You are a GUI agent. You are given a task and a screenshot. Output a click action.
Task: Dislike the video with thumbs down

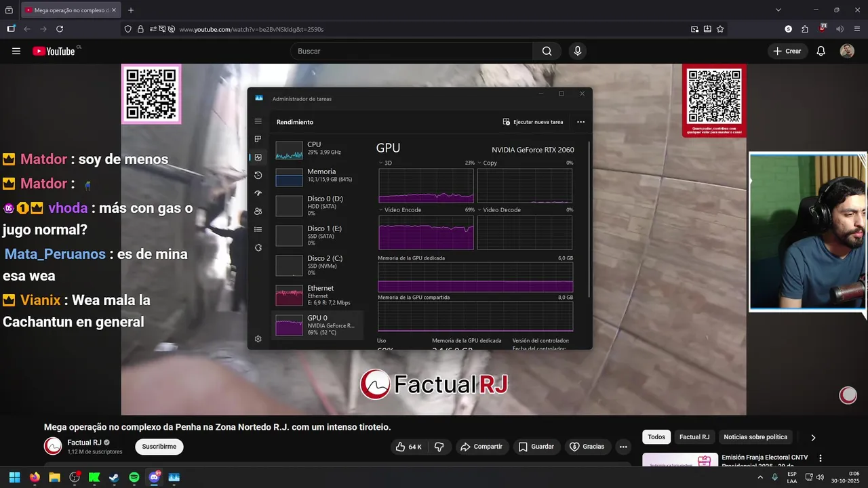click(439, 447)
